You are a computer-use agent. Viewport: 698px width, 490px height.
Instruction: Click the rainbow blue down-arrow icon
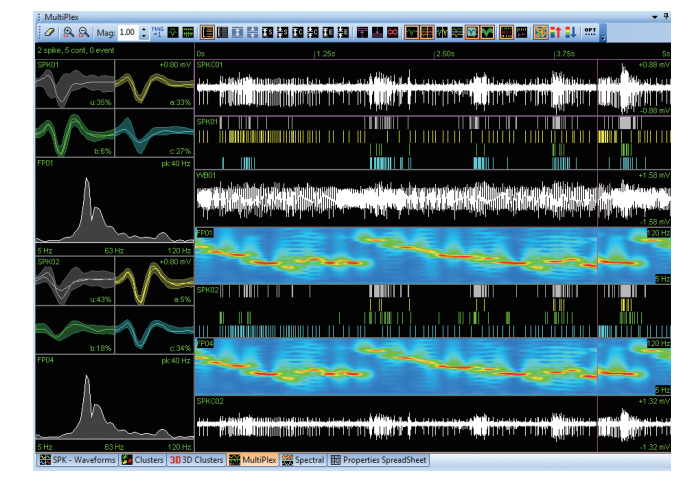pyautogui.click(x=571, y=32)
